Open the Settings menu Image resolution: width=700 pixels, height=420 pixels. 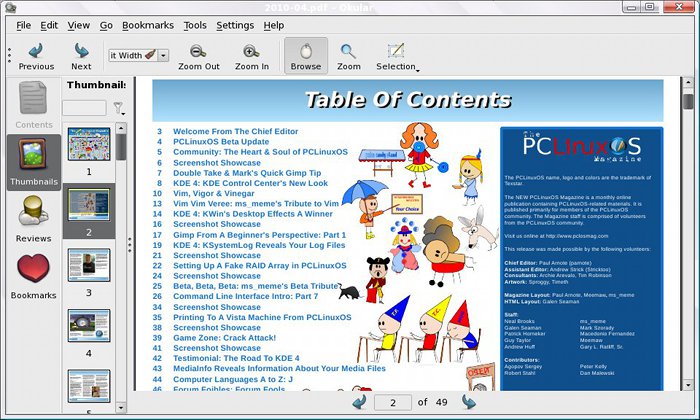tap(235, 25)
